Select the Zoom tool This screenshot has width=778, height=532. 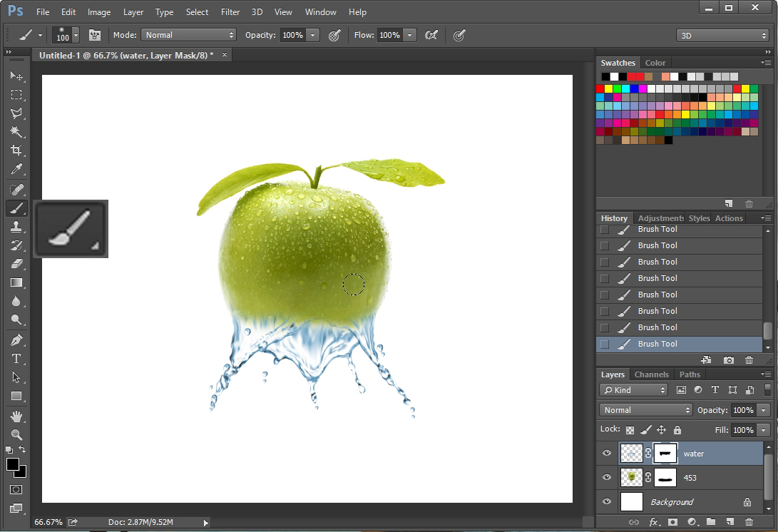coord(16,435)
